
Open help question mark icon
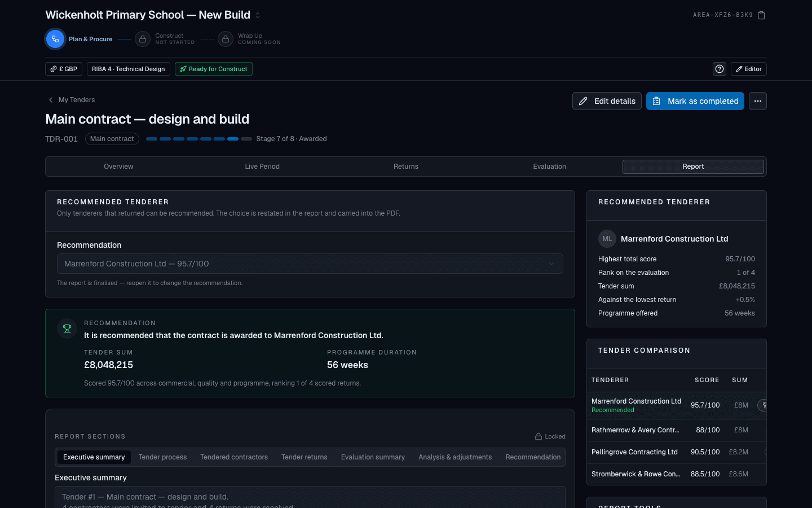(x=720, y=69)
